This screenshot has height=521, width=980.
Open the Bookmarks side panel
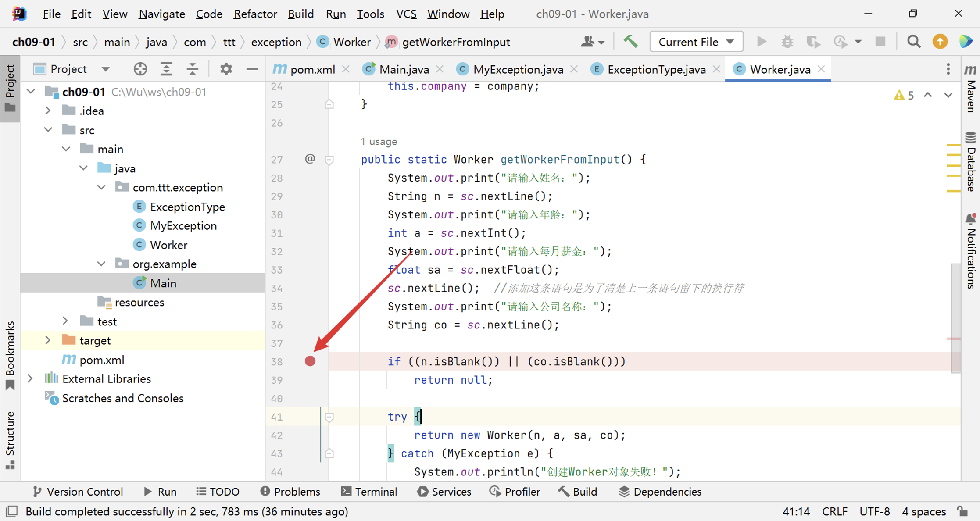coord(10,355)
